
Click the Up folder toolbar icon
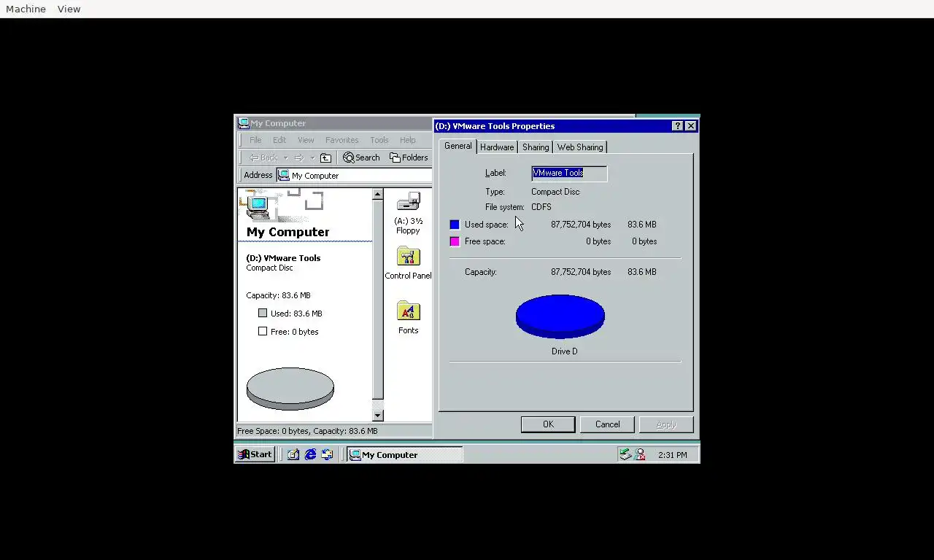tap(326, 157)
